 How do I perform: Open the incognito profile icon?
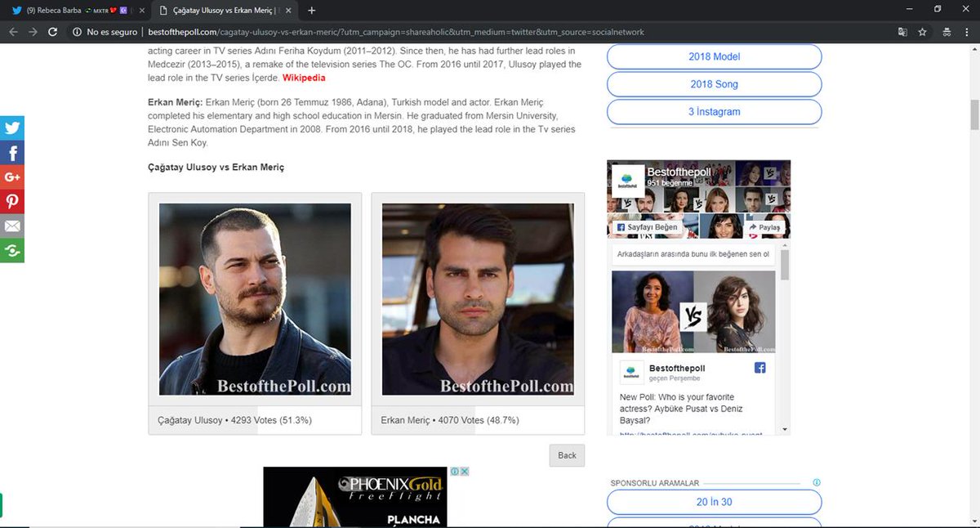(x=946, y=32)
